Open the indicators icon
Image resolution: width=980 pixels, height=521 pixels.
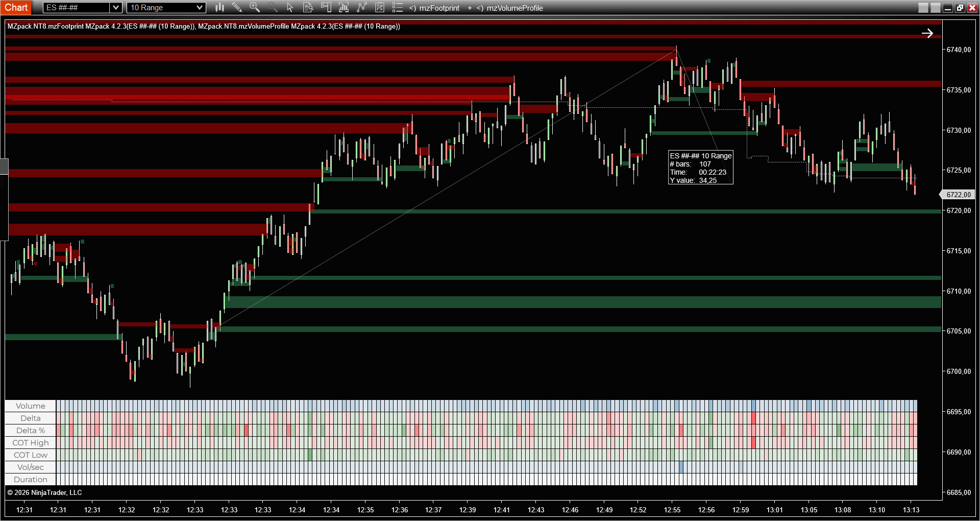coord(361,8)
